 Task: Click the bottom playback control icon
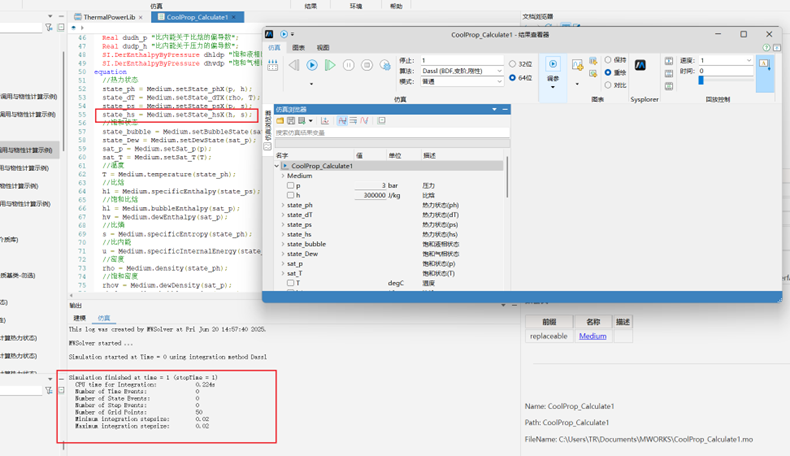coord(669,86)
